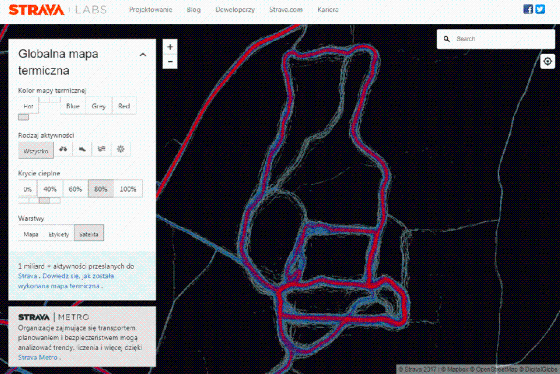Open Strava's Twitter page icon
Viewport: 560px width, 374px height.
coord(540,9)
